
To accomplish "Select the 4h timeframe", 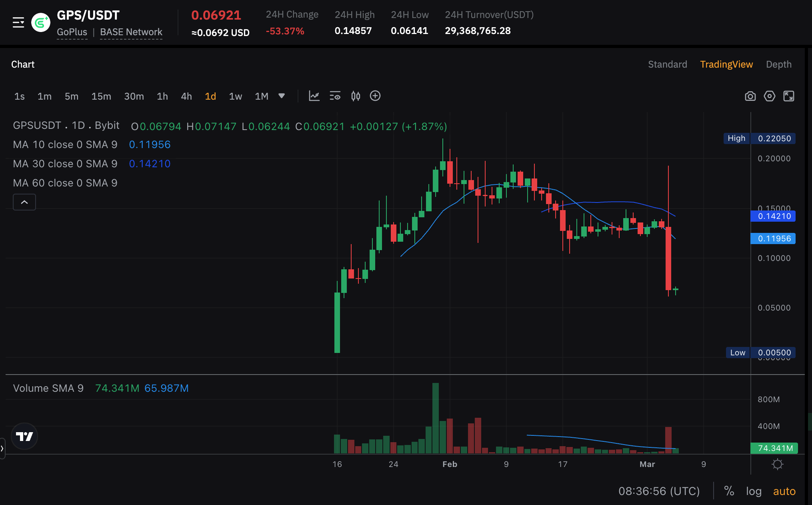I will click(x=186, y=96).
